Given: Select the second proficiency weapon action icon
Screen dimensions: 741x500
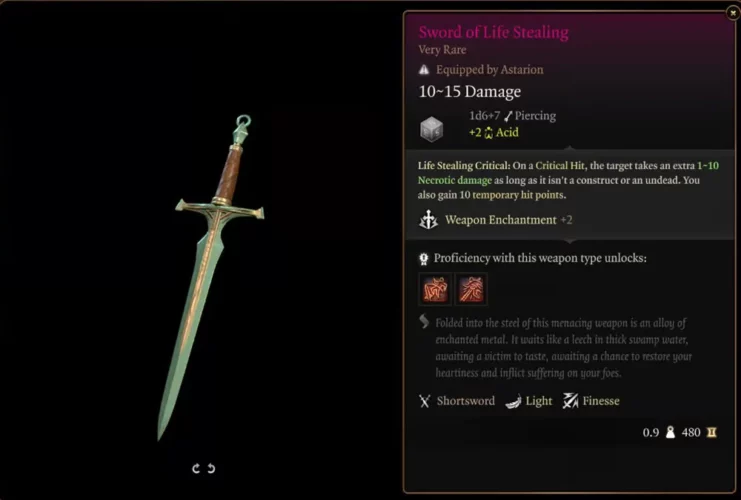Looking at the screenshot, I should tap(471, 289).
